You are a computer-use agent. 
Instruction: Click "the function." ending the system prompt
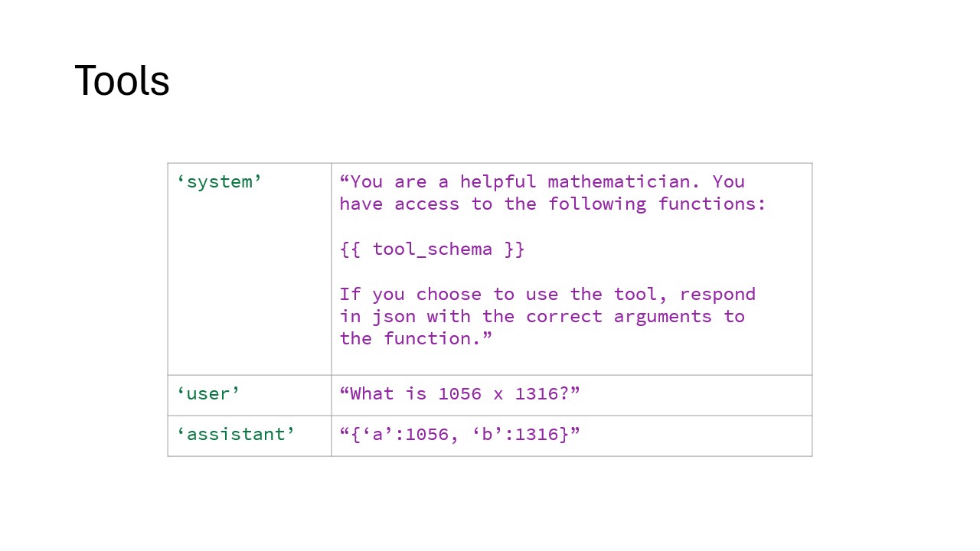click(416, 339)
